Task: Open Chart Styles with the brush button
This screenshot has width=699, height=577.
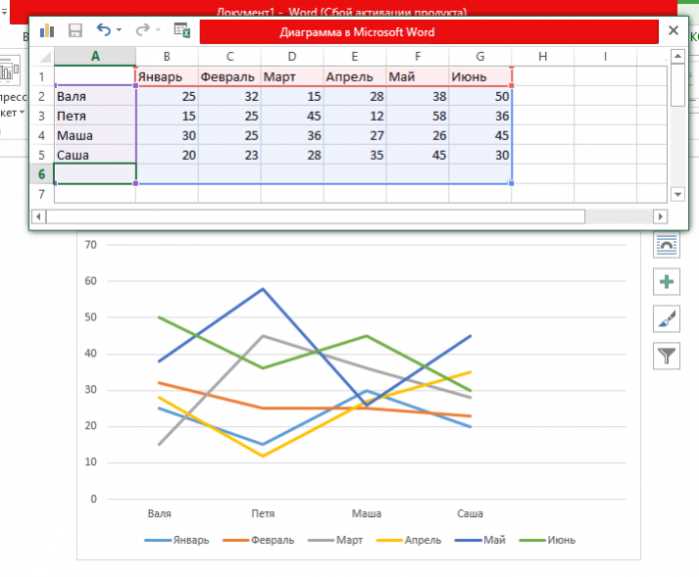Action: (x=666, y=319)
